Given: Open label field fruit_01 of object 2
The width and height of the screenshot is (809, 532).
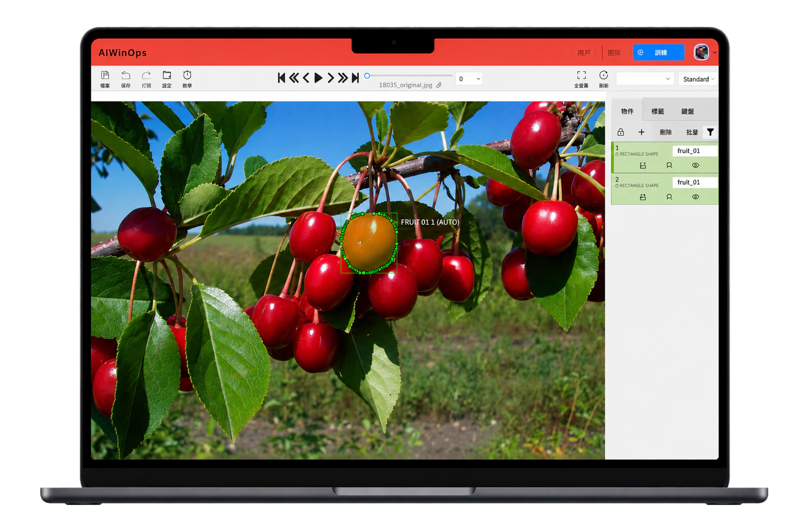Looking at the screenshot, I should pyautogui.click(x=694, y=182).
